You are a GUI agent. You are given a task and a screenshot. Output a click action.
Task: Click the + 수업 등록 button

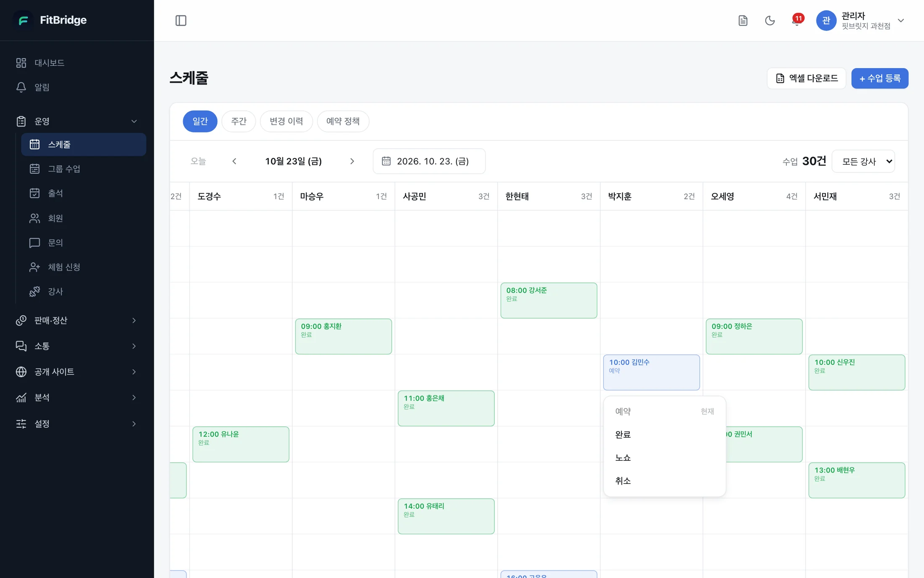879,78
